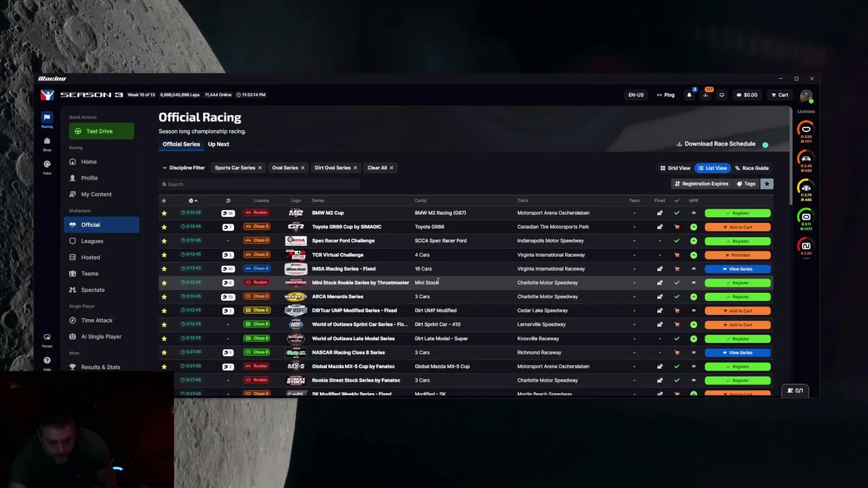This screenshot has height=488, width=868.
Task: Open the oval license badge D 3.53
Action: [x=806, y=132]
